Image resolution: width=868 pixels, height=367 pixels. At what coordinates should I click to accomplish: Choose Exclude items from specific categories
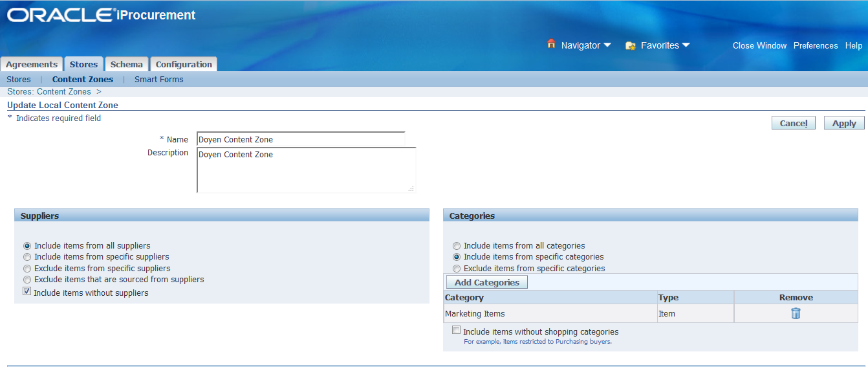(457, 268)
